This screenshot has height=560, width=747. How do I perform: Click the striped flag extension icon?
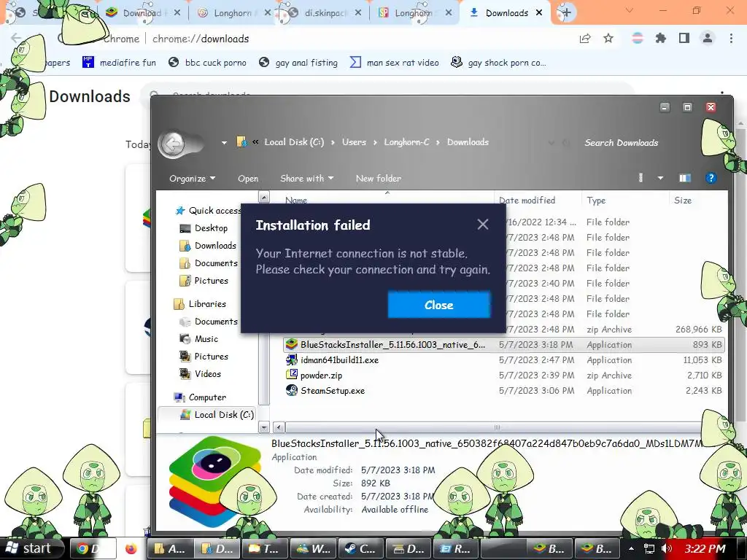637,39
